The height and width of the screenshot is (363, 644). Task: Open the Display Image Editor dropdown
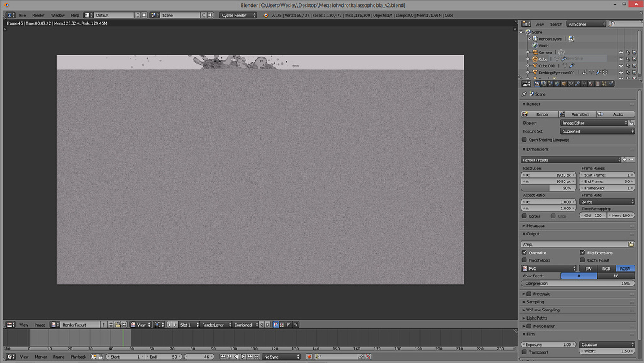[x=594, y=123]
